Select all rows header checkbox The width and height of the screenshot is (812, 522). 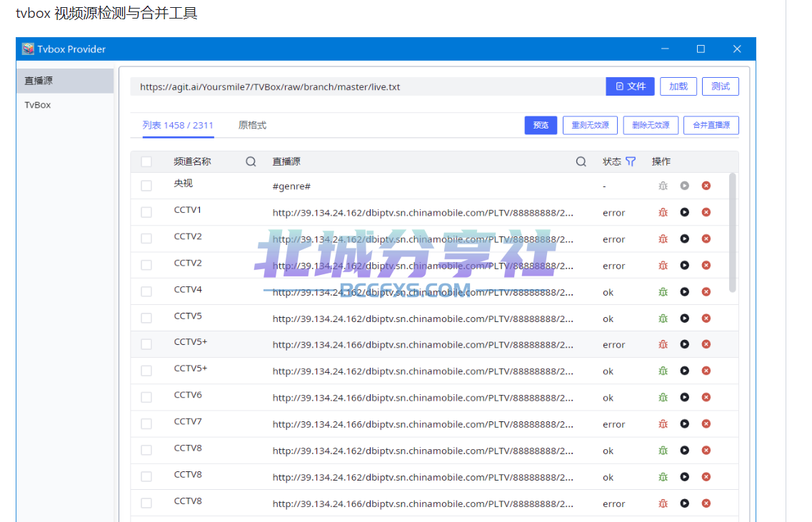[146, 161]
